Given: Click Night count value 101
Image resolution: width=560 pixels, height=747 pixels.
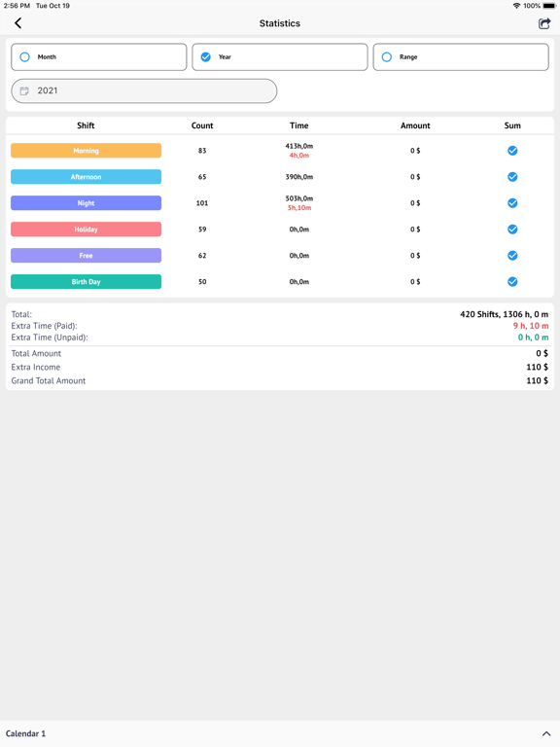Looking at the screenshot, I should pyautogui.click(x=202, y=203).
